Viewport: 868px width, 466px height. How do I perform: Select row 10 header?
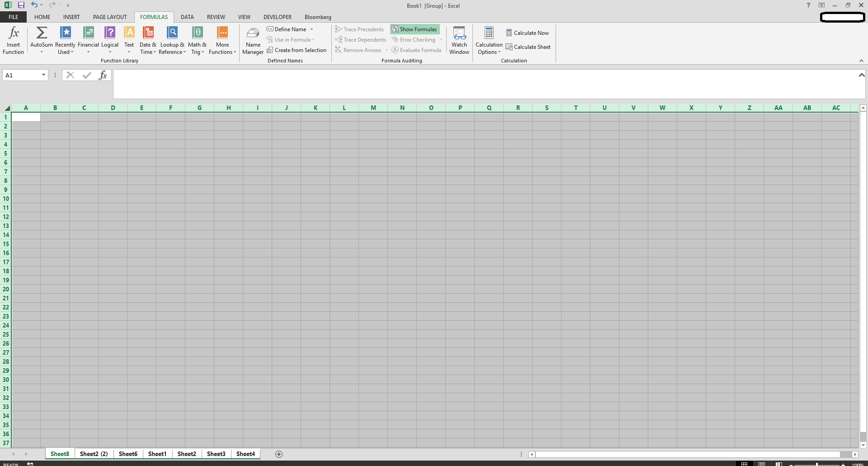[x=6, y=199]
